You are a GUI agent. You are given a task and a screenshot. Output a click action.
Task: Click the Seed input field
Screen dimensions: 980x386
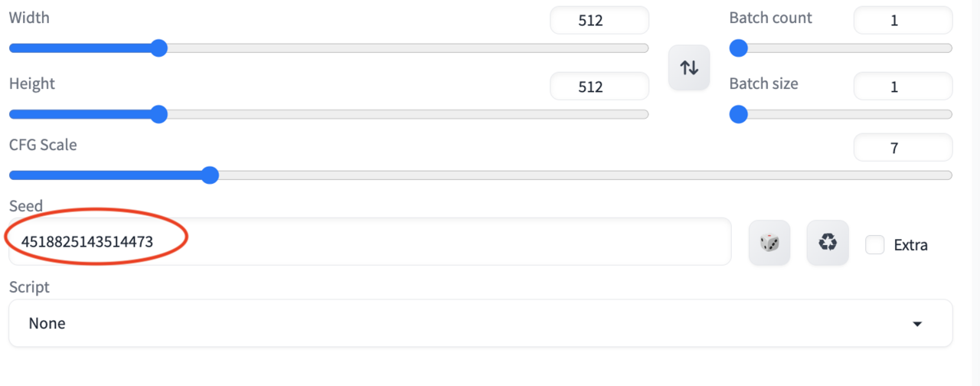point(370,242)
